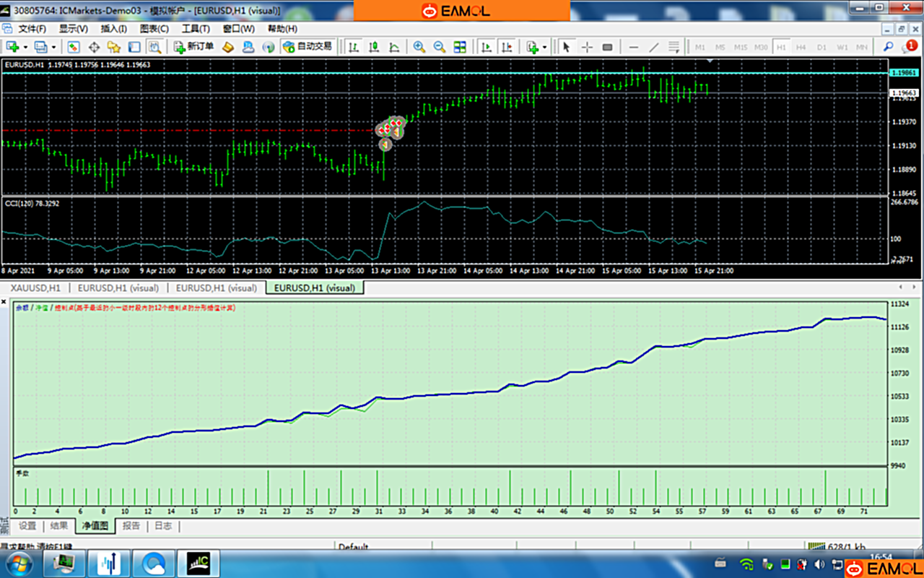Select the H4 timeframe button
924x578 pixels.
coord(801,47)
